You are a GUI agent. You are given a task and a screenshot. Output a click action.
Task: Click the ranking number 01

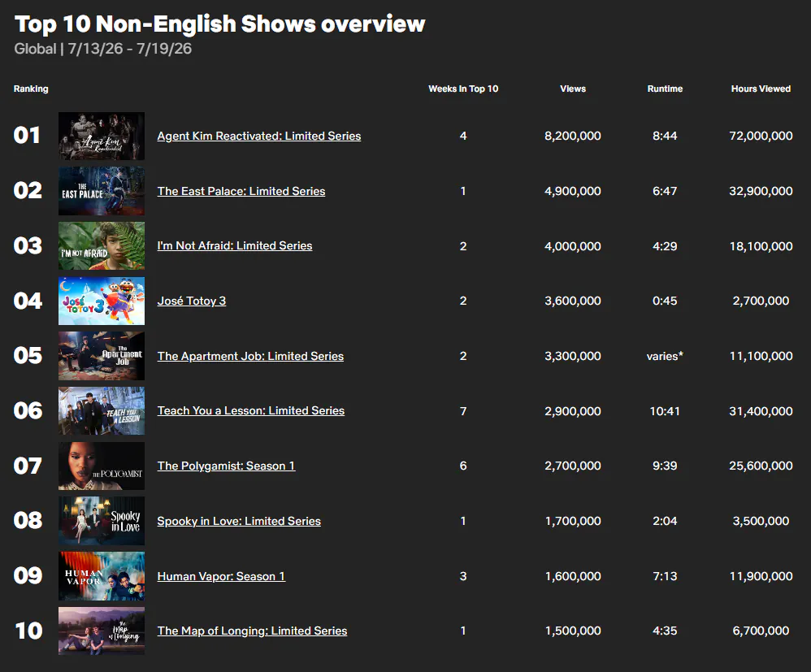27,136
